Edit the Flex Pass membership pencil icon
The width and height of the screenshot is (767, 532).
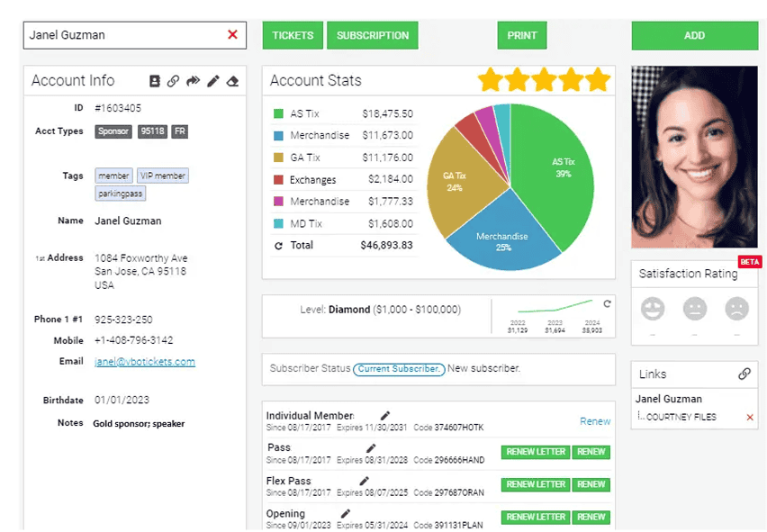pos(365,481)
